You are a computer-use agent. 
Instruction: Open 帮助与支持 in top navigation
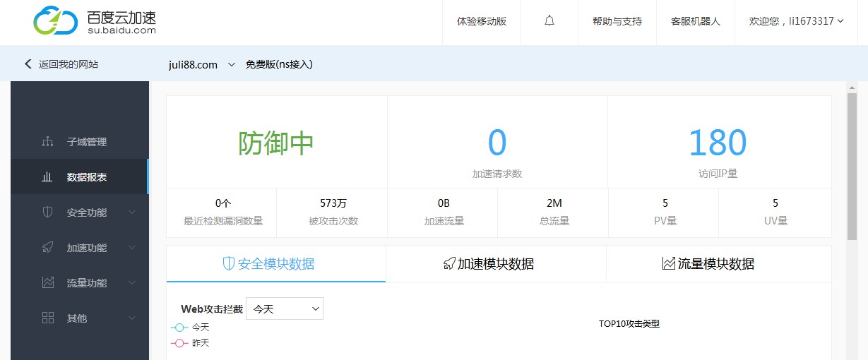(617, 21)
